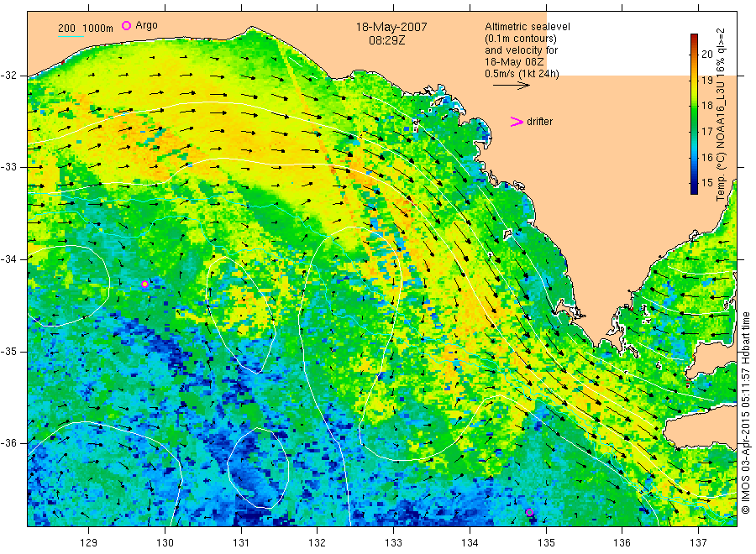The image size is (756, 554).
Task: Click the magenta Argo legend circle
Action: coord(126,25)
